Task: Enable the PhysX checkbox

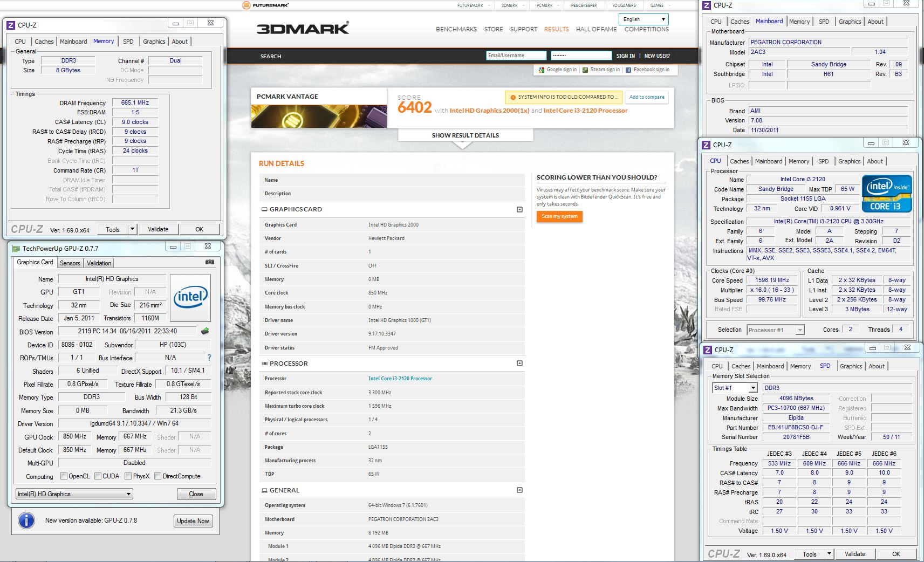Action: 128,476
